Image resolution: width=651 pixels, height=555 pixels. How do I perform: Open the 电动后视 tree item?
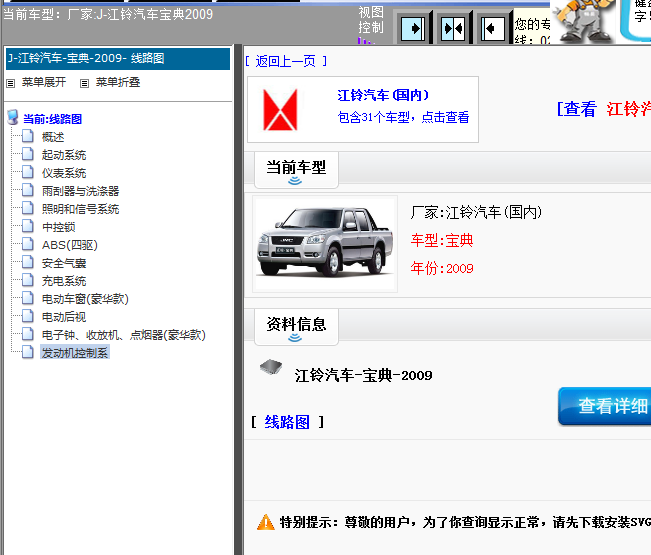click(64, 318)
